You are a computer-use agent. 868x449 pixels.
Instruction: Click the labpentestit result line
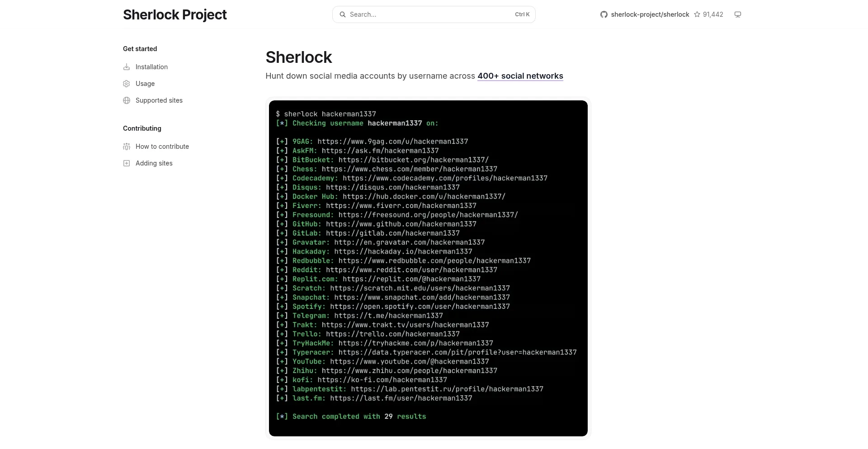coord(410,389)
